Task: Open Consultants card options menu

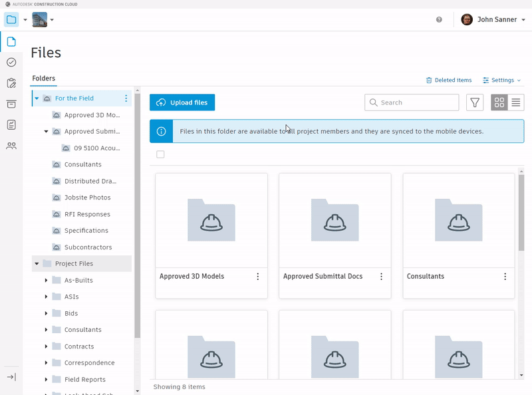Action: tap(505, 277)
